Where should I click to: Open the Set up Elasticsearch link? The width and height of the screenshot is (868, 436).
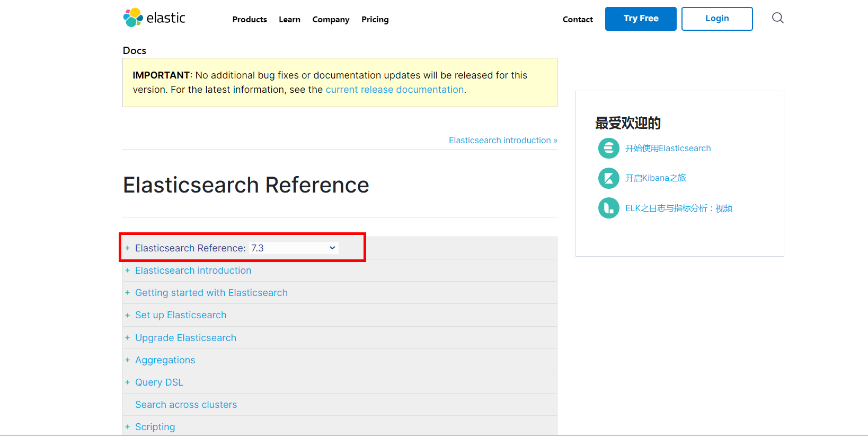coord(181,315)
